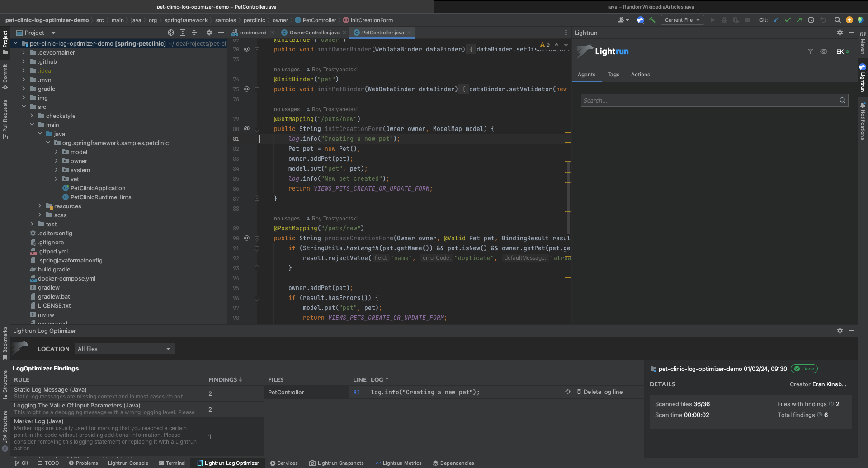Open the Lightrun Console from status bar

pos(128,463)
